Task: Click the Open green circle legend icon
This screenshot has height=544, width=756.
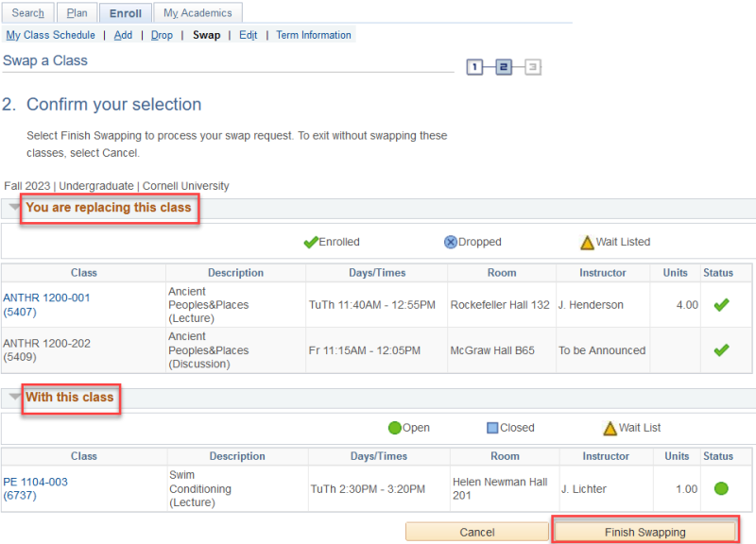Action: [397, 427]
